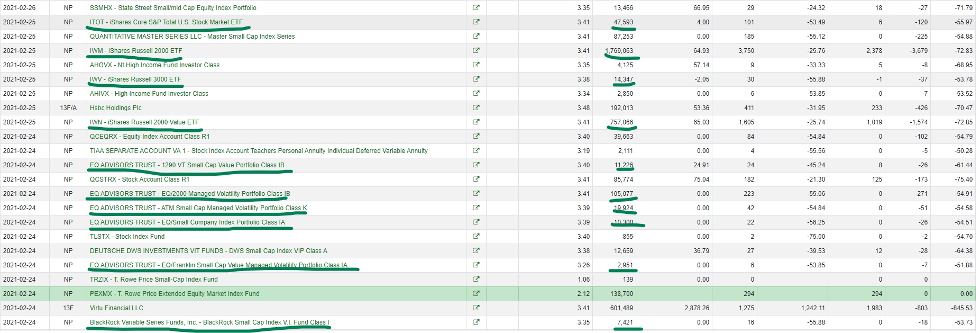
Task: Open Quantitative Master Series LLC link
Action: [193, 37]
